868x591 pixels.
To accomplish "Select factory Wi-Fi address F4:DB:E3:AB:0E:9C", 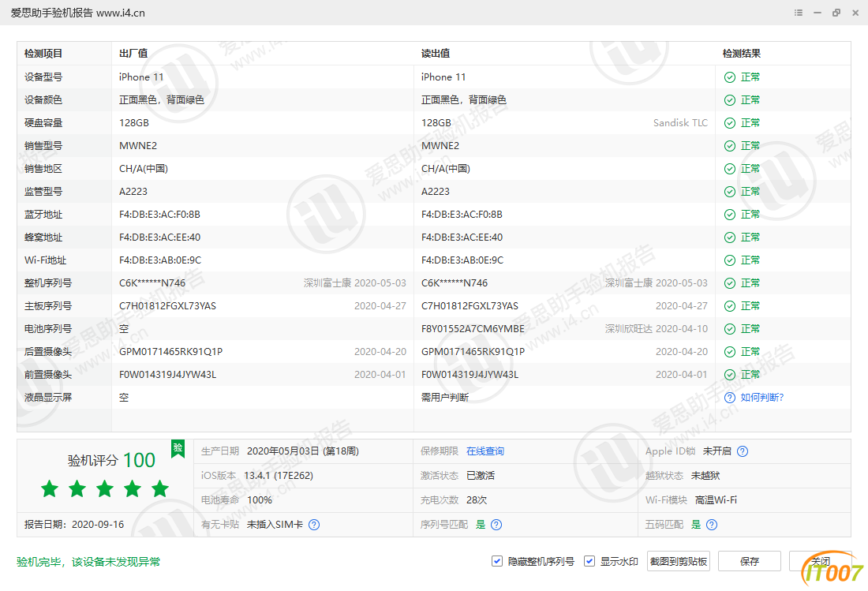I will (x=160, y=260).
